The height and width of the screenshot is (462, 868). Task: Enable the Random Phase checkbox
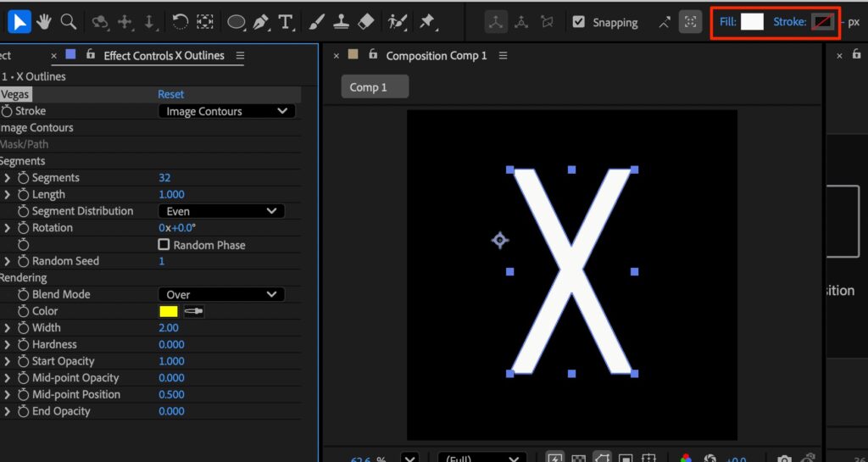[x=164, y=245]
